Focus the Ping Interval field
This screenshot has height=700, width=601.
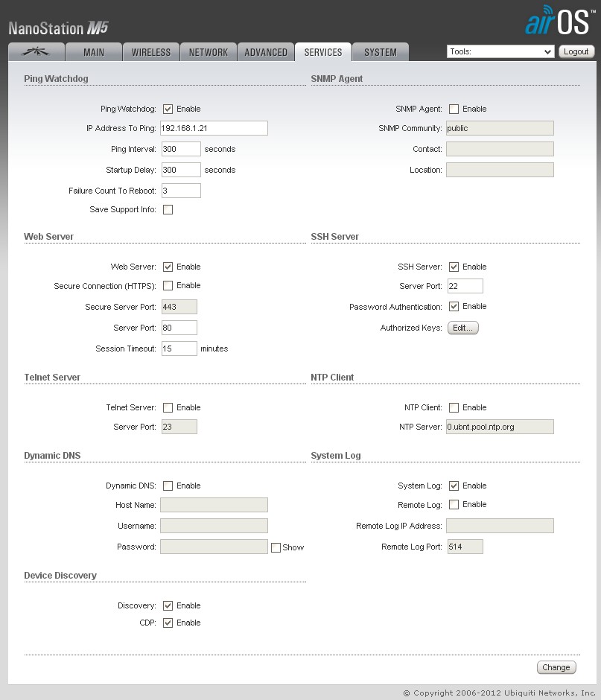[x=181, y=149]
